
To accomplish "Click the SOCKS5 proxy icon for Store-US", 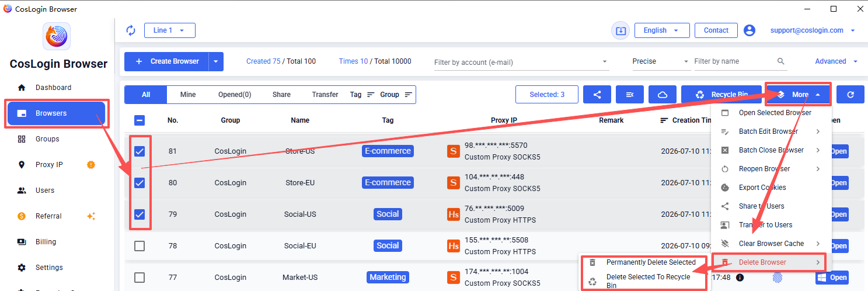I will [454, 151].
